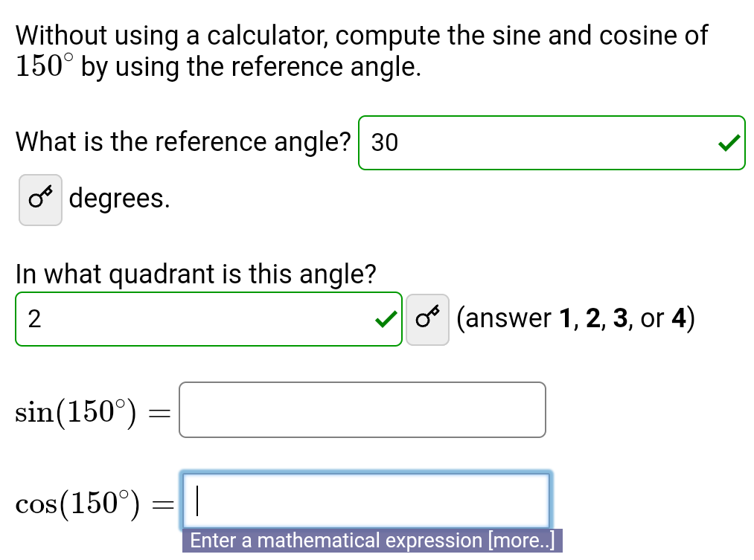This screenshot has width=754, height=560.
Task: Click the "degrees" label
Action: click(118, 198)
